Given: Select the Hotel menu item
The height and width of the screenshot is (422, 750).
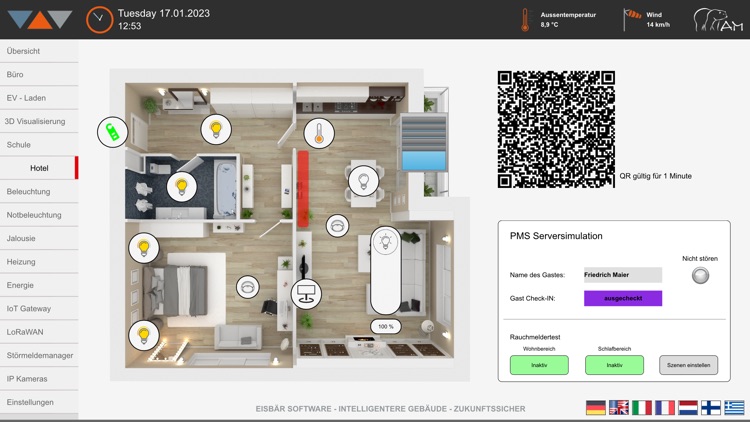Looking at the screenshot, I should pyautogui.click(x=39, y=168).
